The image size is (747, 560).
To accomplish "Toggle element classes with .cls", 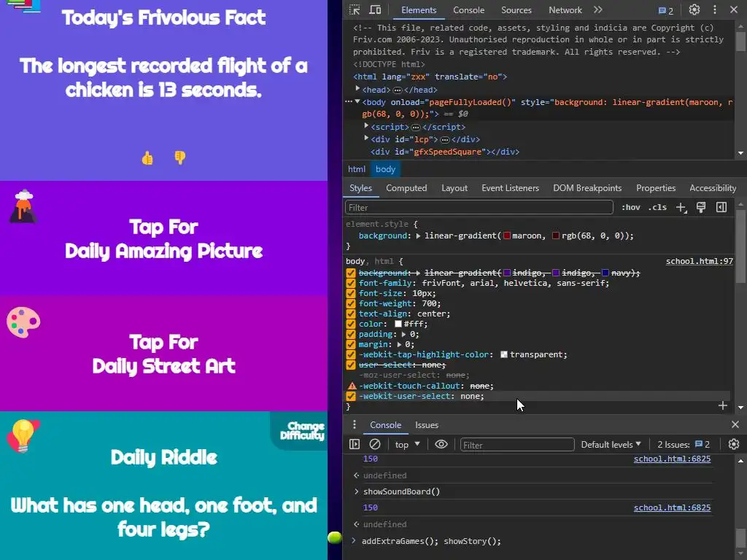I will (657, 207).
